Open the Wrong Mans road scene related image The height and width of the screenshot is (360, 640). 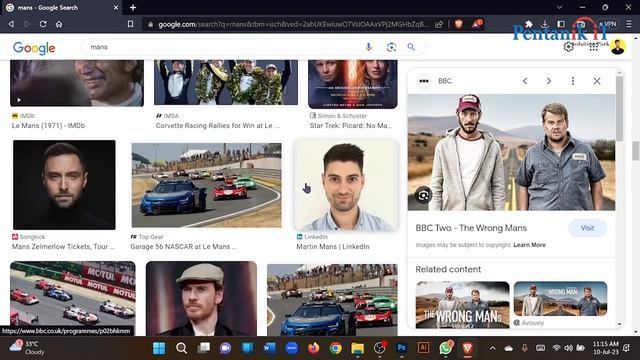560,298
